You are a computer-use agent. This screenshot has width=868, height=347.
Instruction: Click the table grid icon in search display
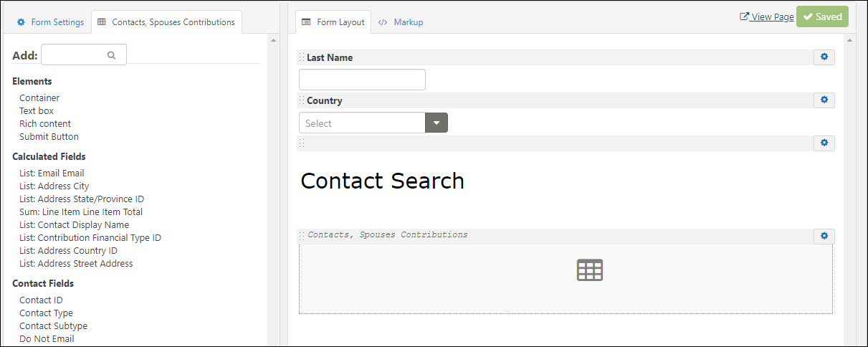point(590,270)
